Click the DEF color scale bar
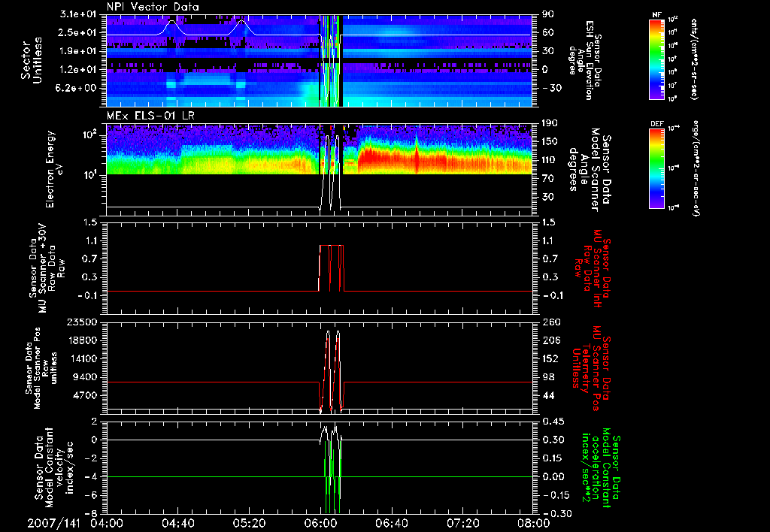This screenshot has width=770, height=532. tap(656, 167)
